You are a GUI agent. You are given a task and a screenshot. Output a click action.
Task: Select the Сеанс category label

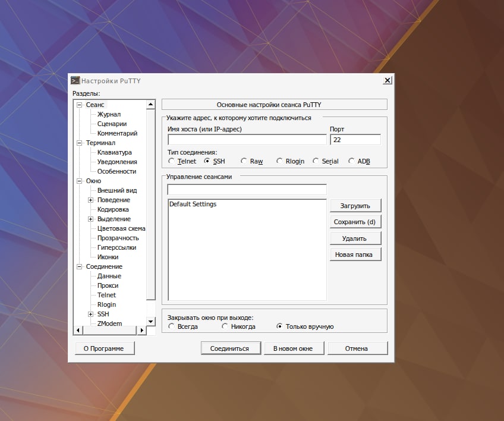95,105
